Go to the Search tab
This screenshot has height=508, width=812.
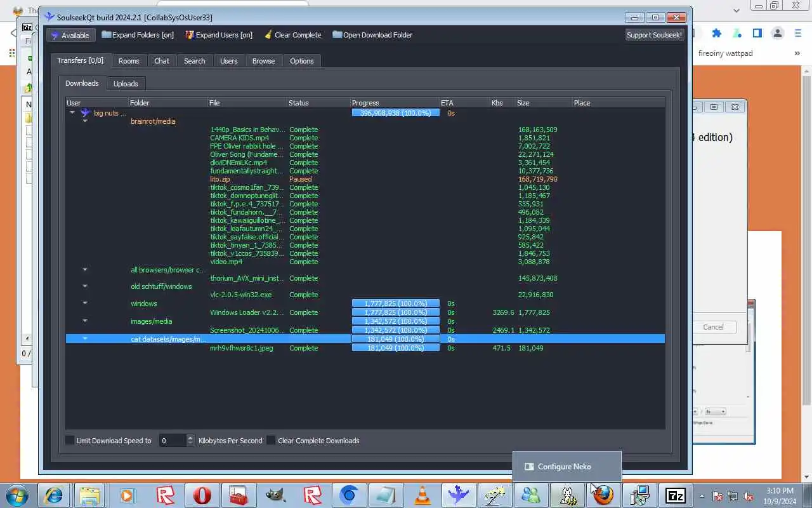(x=195, y=61)
